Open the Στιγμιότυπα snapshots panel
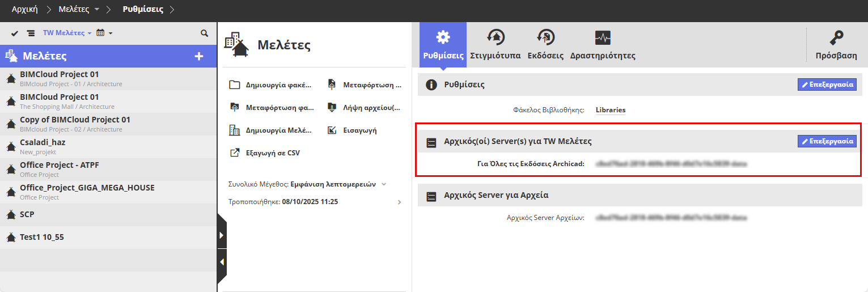The image size is (868, 292). pos(496,45)
